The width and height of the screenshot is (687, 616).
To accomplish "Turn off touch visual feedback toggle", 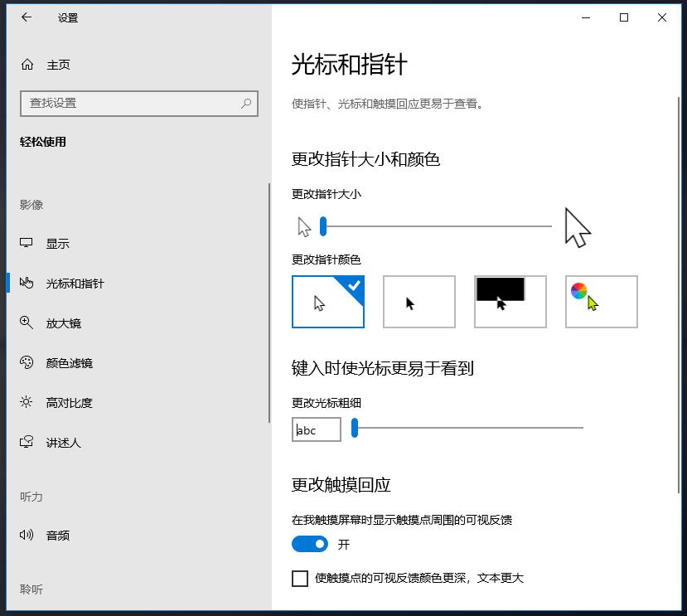I will tap(310, 544).
